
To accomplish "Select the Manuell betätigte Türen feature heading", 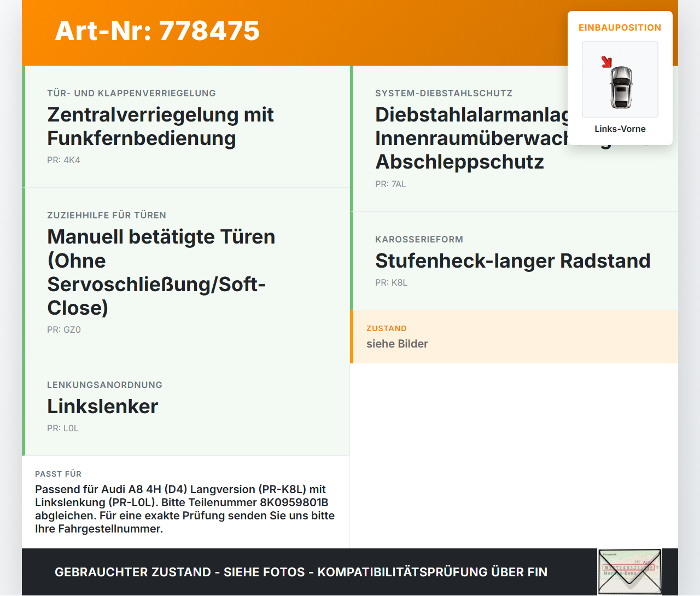I will [x=161, y=272].
